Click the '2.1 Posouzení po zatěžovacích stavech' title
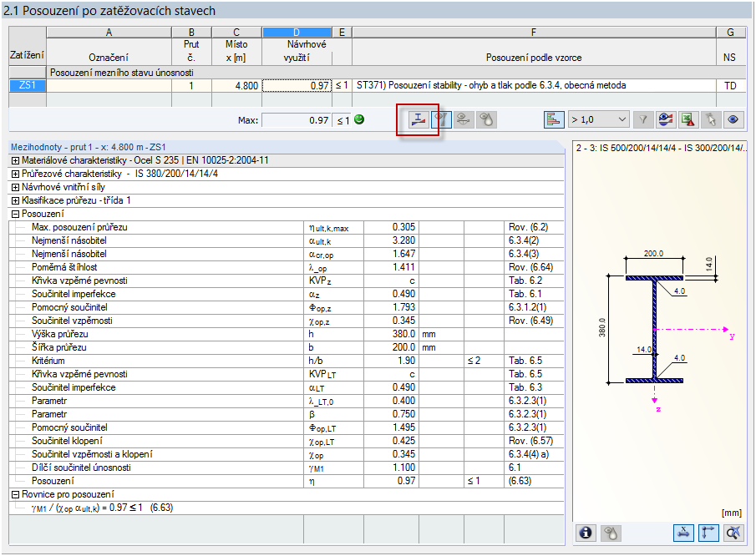756x556 pixels. coord(109,11)
